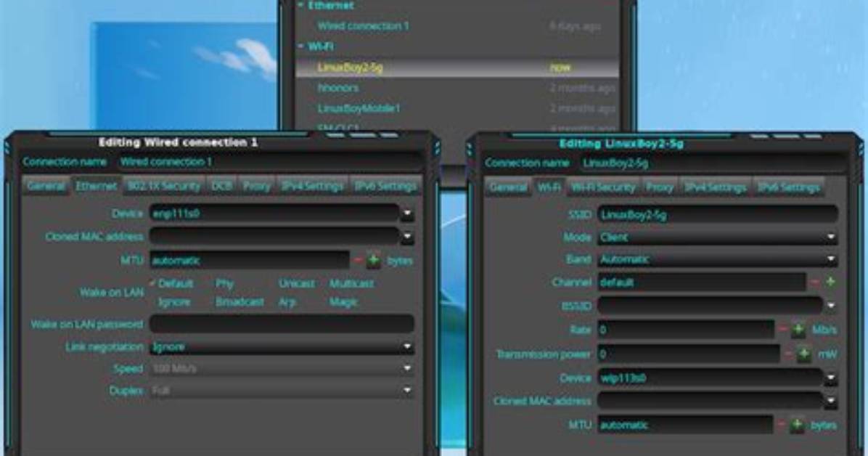Click the Wi-Fi MTU value field
This screenshot has height=456, width=868.
685,425
